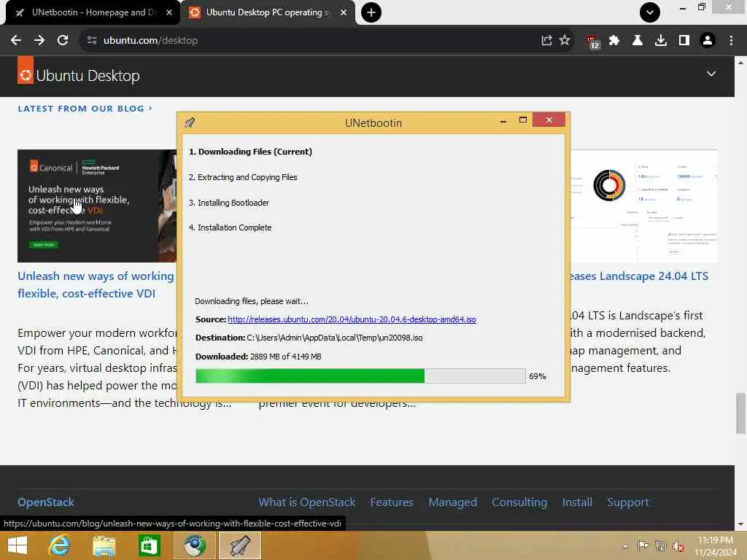This screenshot has height=560, width=747.
Task: Click the 69% progress label
Action: 538,376
